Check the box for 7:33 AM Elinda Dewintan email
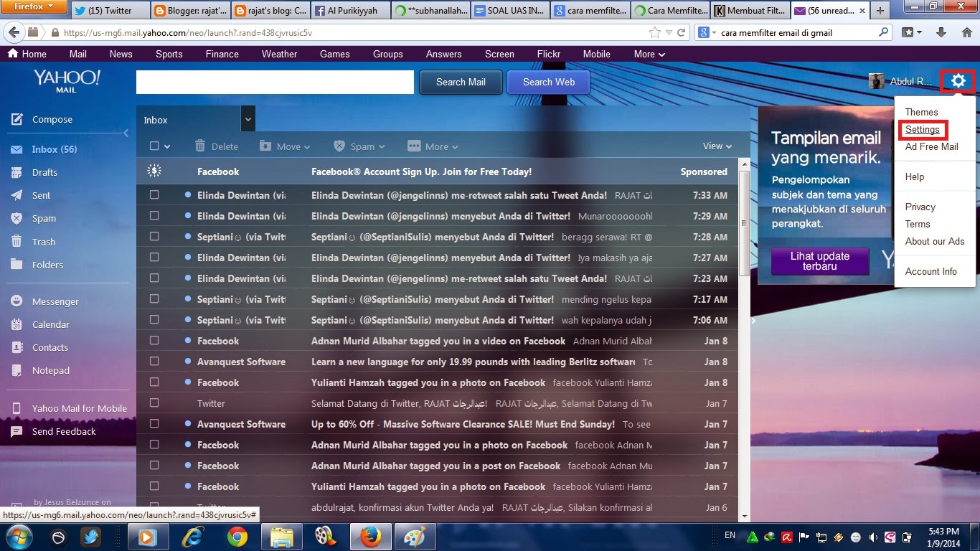Screen dimensions: 980x551 154,194
